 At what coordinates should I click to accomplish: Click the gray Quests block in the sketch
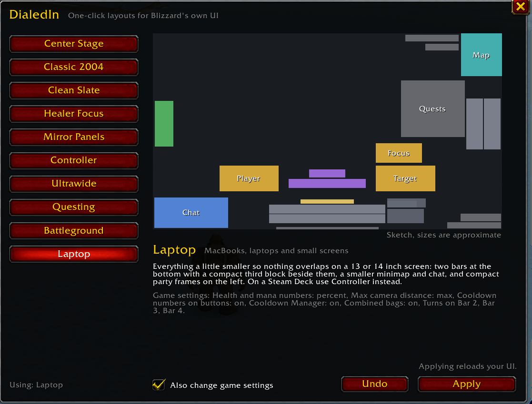[x=432, y=109]
